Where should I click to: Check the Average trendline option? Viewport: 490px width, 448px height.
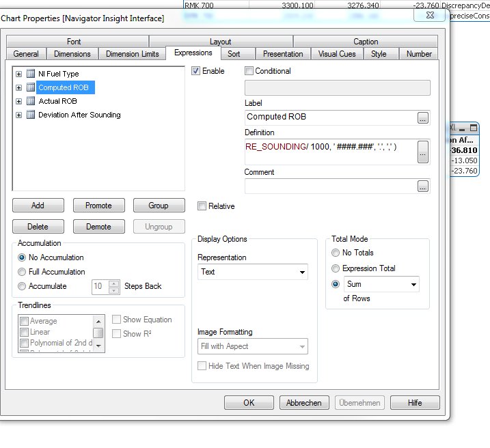pyautogui.click(x=24, y=321)
